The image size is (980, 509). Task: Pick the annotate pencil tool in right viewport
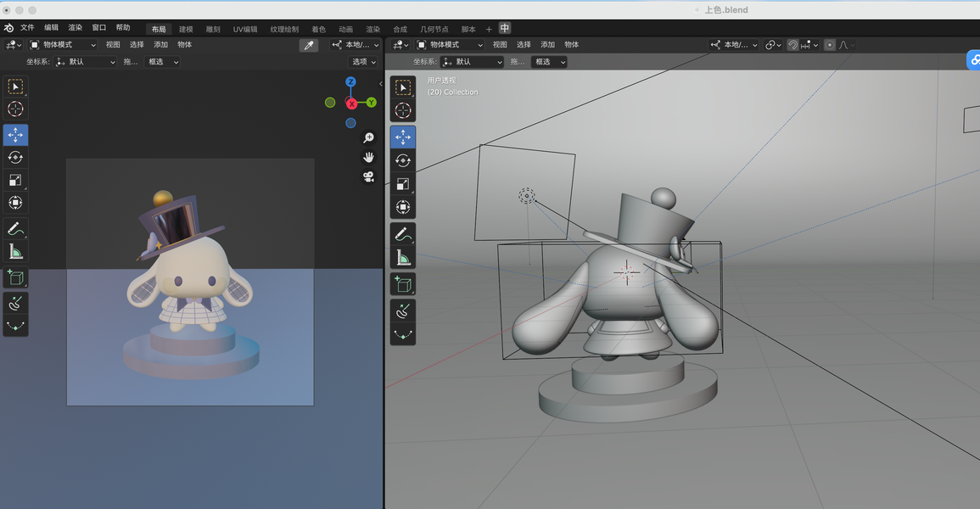tap(403, 233)
